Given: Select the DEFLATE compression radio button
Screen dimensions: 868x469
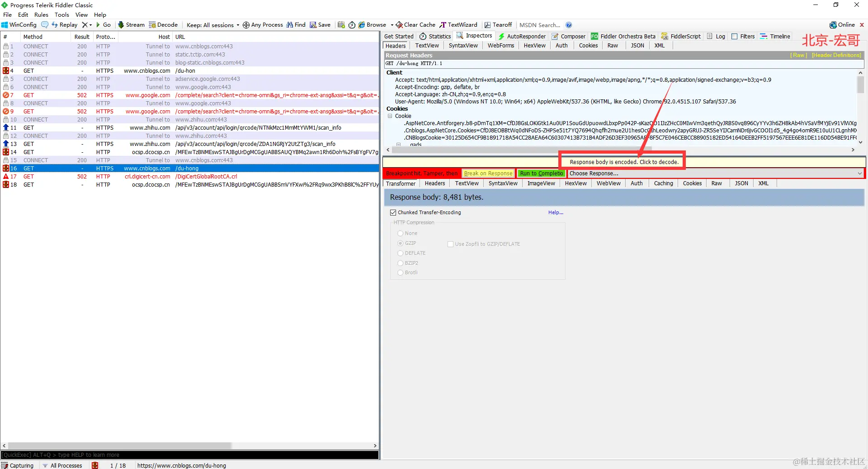Looking at the screenshot, I should [x=400, y=253].
